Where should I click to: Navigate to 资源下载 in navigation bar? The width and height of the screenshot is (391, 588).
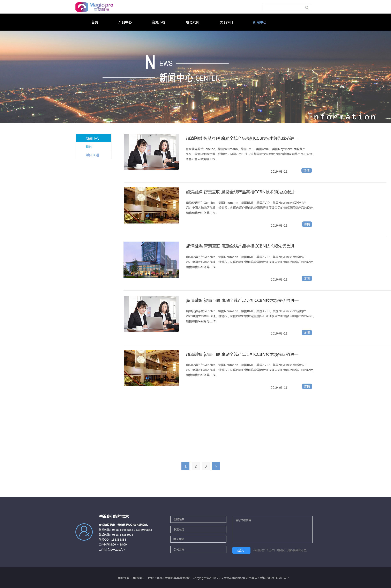click(x=158, y=22)
